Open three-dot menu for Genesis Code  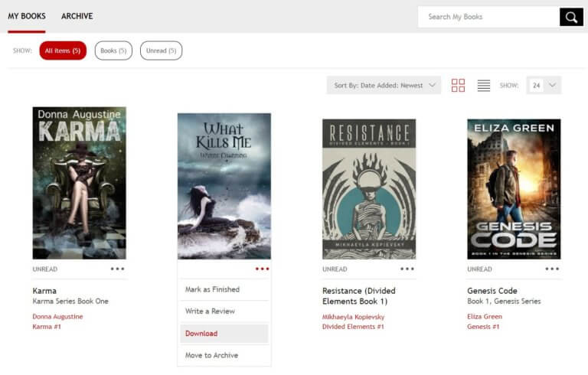tap(552, 269)
